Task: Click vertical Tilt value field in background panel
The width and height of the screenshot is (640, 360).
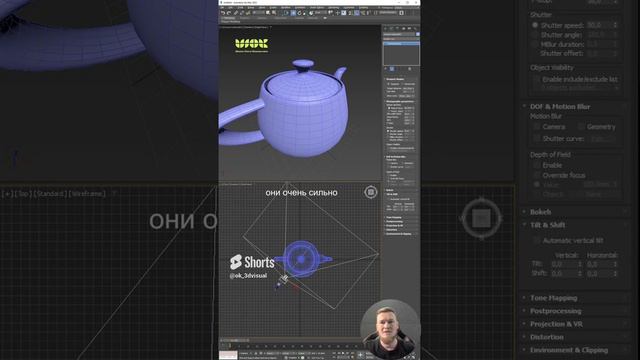Action: point(567,264)
